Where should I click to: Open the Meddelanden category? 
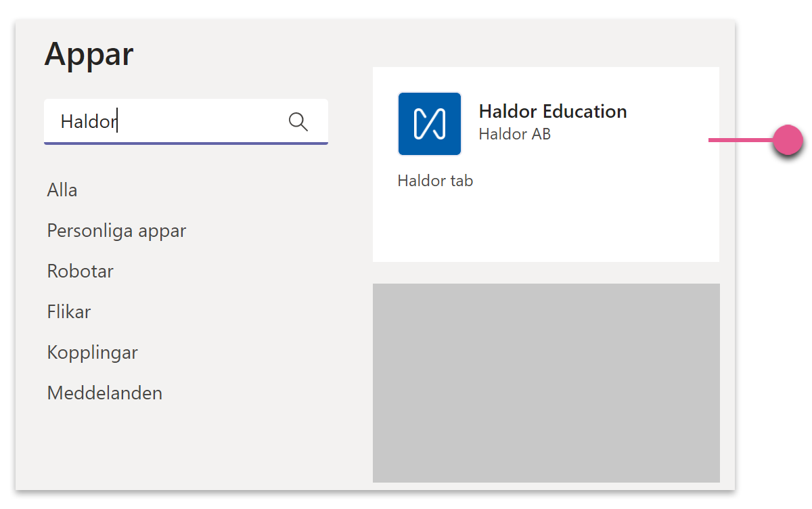[x=105, y=393]
